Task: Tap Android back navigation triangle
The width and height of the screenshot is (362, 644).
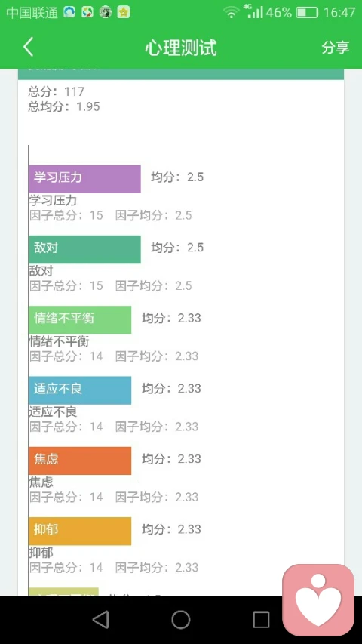Action: (100, 619)
